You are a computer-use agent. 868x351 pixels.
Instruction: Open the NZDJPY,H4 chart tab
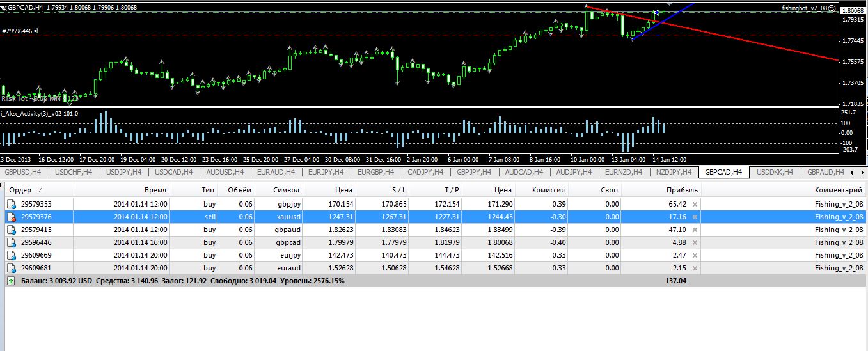point(674,172)
